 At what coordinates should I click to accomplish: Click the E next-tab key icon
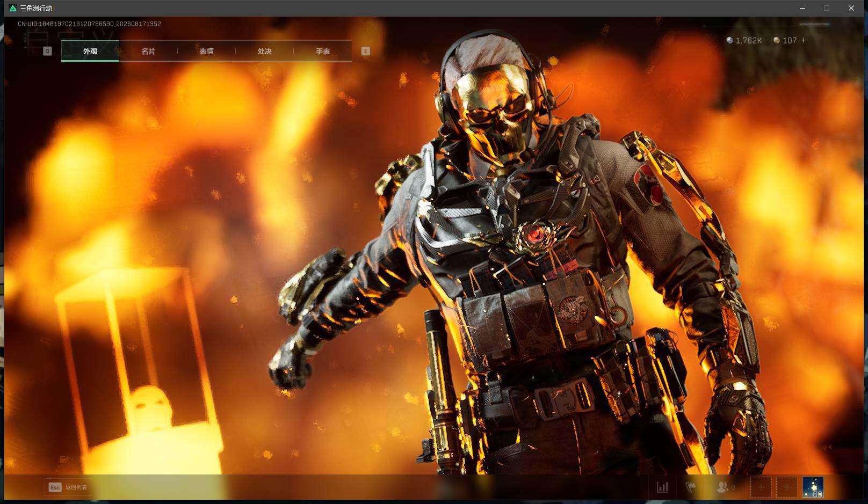366,51
